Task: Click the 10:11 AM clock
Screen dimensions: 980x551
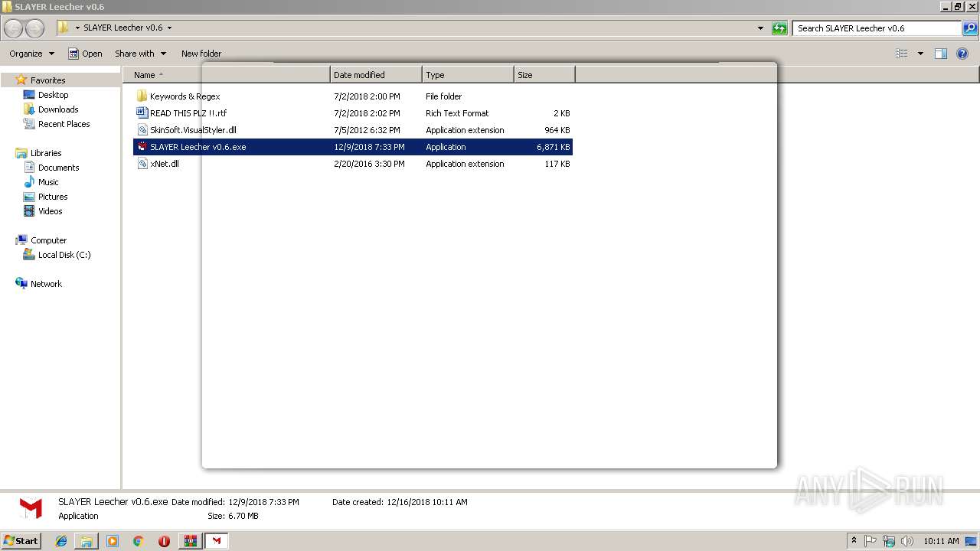Action: pyautogui.click(x=941, y=541)
